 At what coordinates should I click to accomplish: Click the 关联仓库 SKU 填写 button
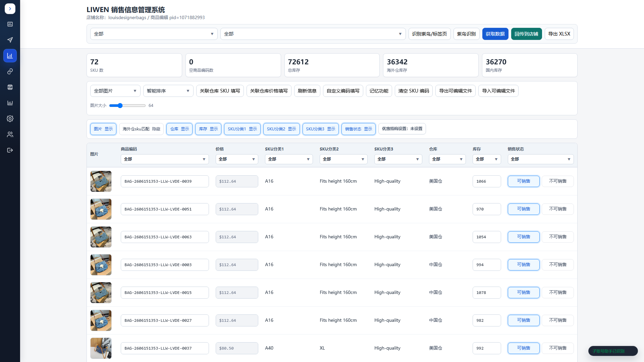[x=220, y=91]
